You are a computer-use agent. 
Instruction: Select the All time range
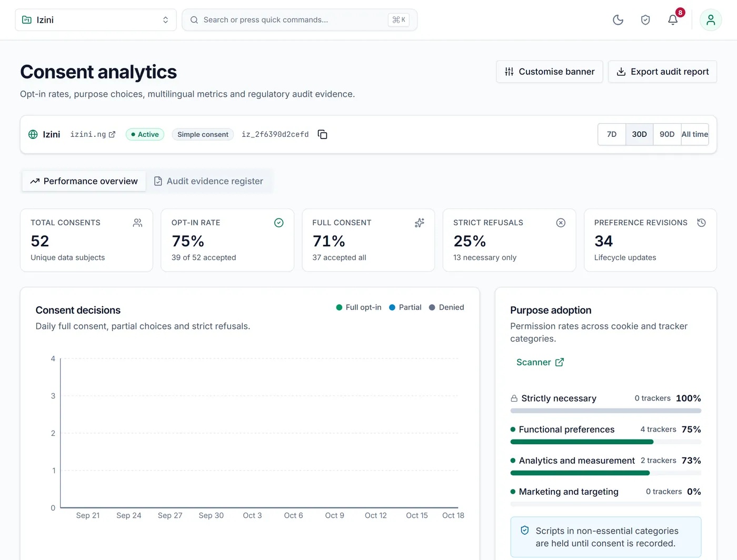(x=695, y=134)
